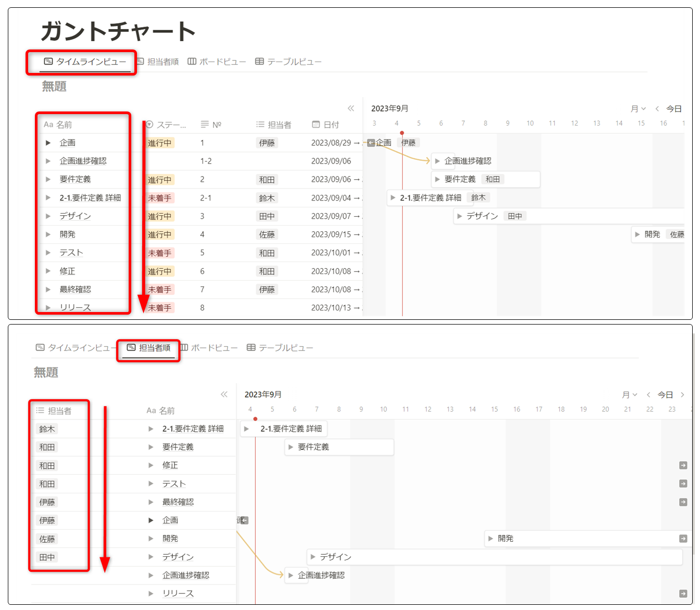This screenshot has width=700, height=610.
Task: Select the underlined active タイムラインビュー tab
Action: tap(85, 61)
